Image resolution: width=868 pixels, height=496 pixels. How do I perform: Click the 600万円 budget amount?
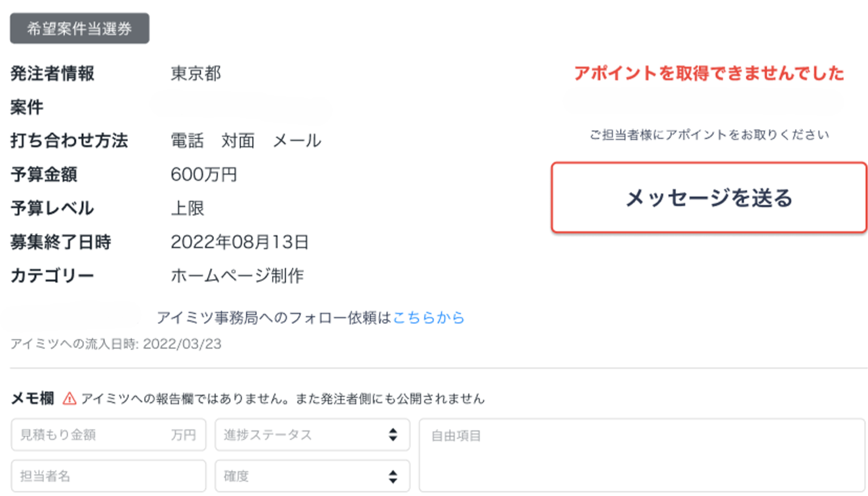pos(204,174)
